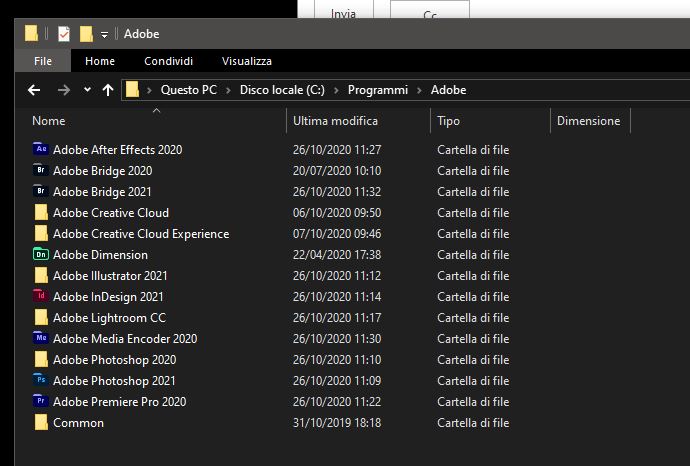This screenshot has height=466, width=690.
Task: Expand the chevron after Programmi in the address bar
Action: pos(419,90)
